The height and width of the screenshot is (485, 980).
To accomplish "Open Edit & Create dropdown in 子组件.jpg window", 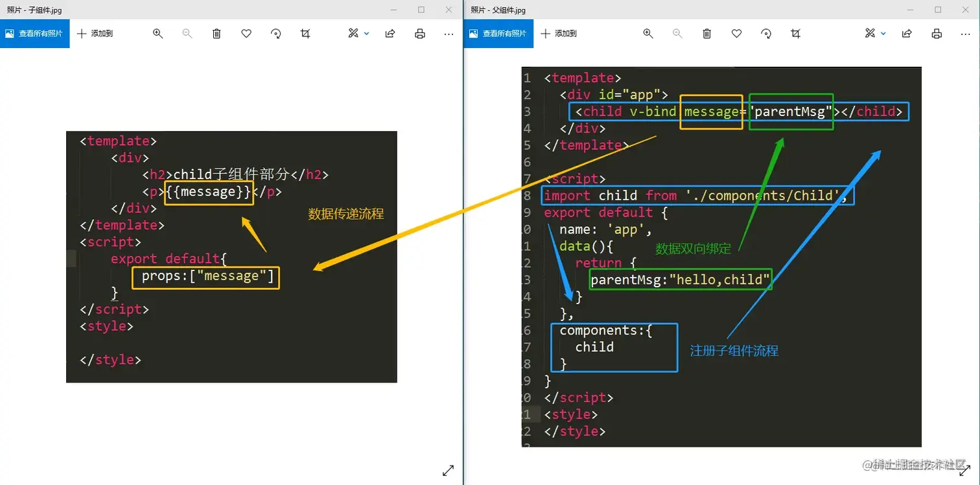I will pos(358,34).
